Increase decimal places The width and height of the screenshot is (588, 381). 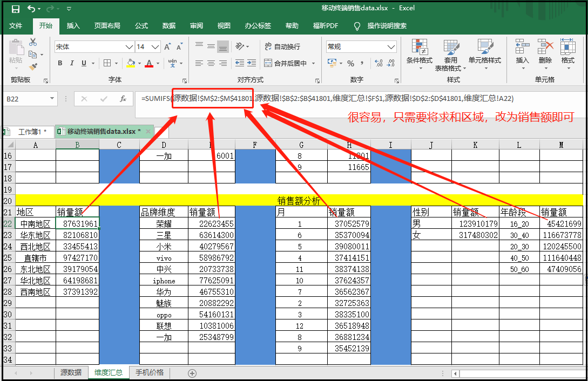[x=379, y=63]
